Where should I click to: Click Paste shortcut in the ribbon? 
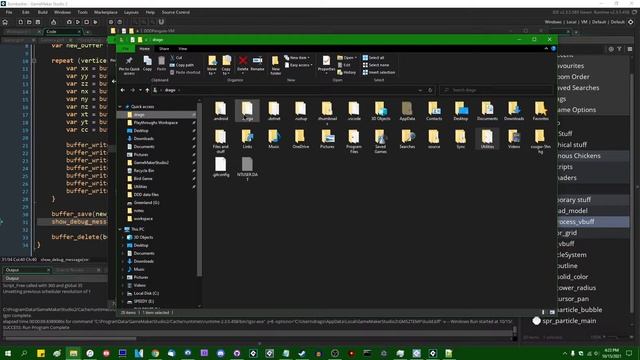coord(185,73)
